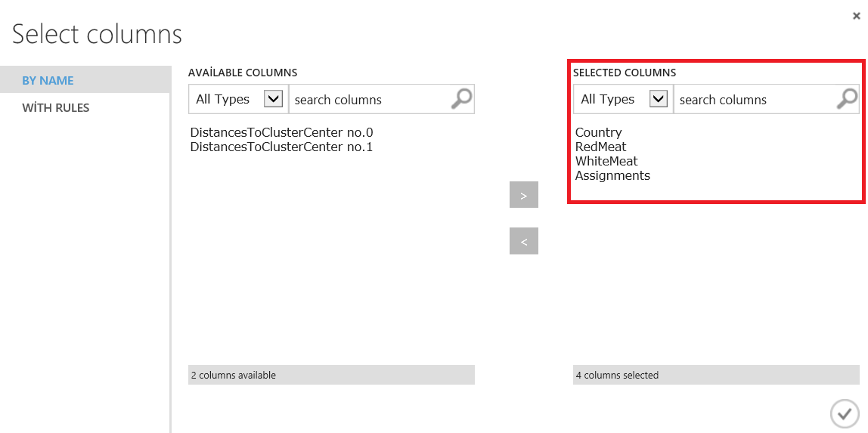
Task: Click the '4 columns selected' status bar
Action: coord(716,375)
